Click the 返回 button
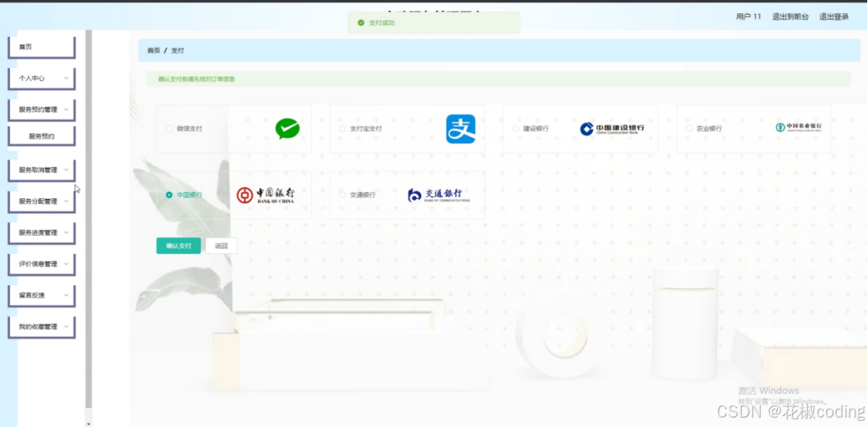 222,246
